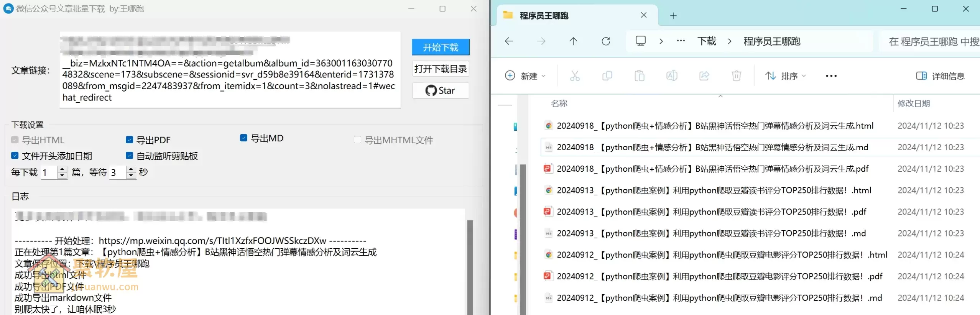Click the folder icon on the Explorer tab
This screenshot has width=980, height=315.
pyautogui.click(x=508, y=15)
